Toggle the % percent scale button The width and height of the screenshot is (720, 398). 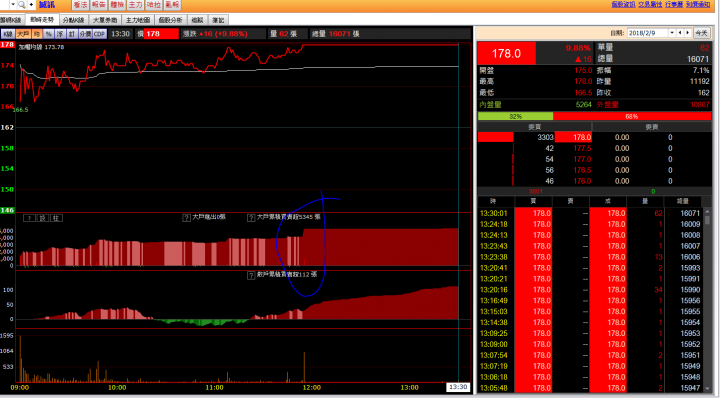[49, 34]
